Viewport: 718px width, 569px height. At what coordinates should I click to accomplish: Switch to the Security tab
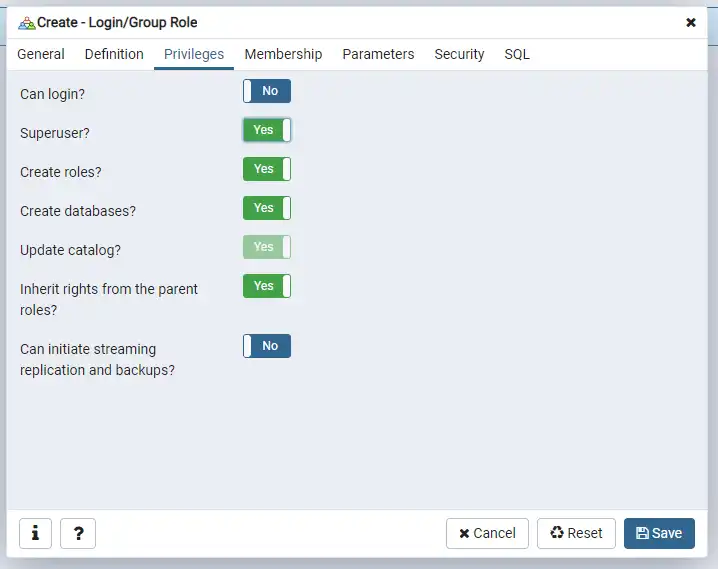click(459, 54)
